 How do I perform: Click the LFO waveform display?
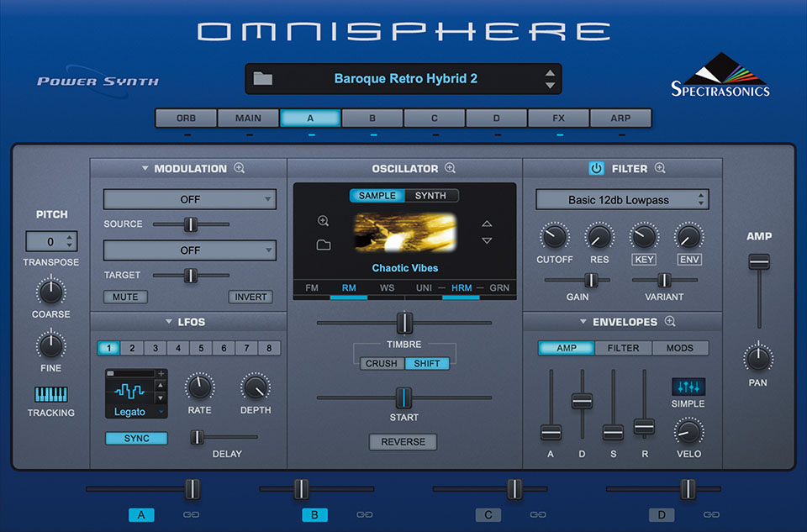129,392
